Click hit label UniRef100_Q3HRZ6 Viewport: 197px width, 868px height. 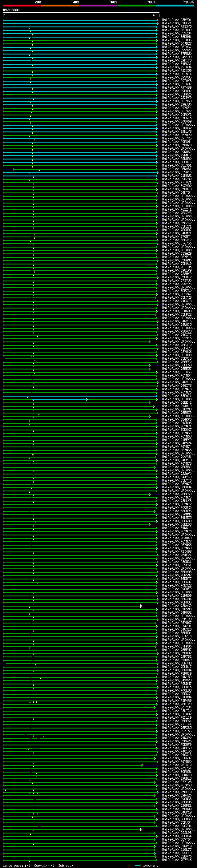coord(177,94)
